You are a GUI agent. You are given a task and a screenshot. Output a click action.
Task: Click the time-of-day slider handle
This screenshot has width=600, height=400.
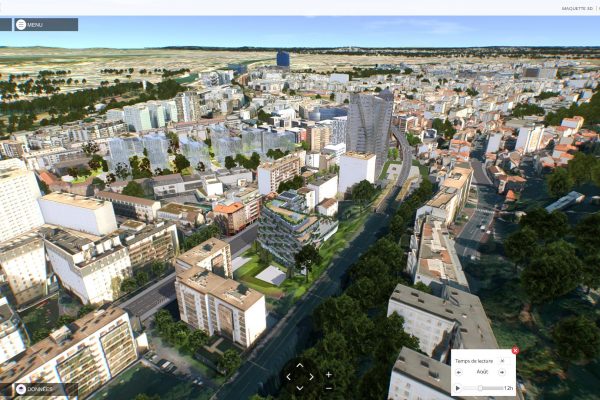pyautogui.click(x=480, y=388)
